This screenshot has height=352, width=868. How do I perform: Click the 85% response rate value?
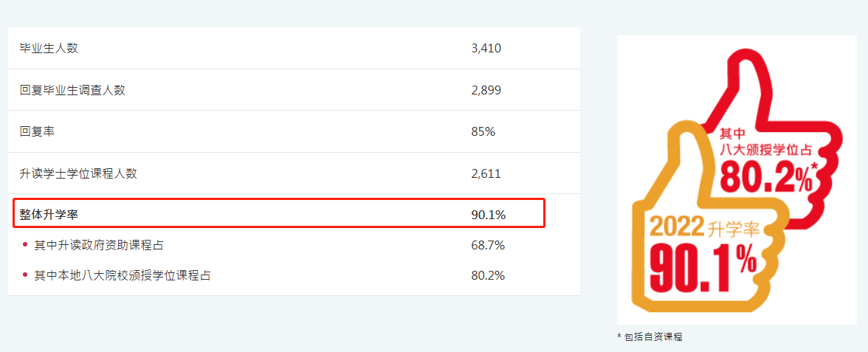point(483,132)
